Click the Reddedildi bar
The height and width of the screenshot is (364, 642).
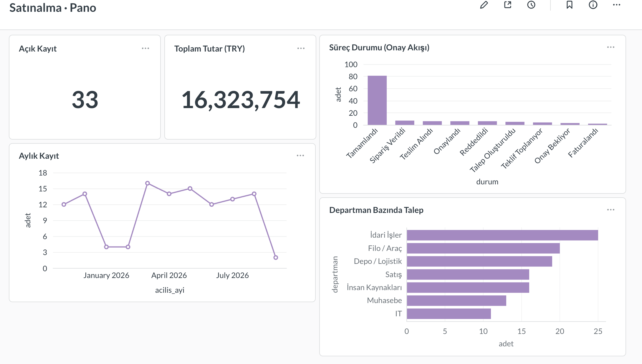[487, 123]
